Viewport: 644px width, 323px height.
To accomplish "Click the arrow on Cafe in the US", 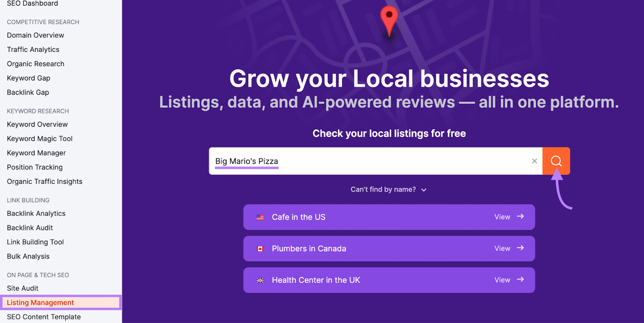I will (x=520, y=217).
